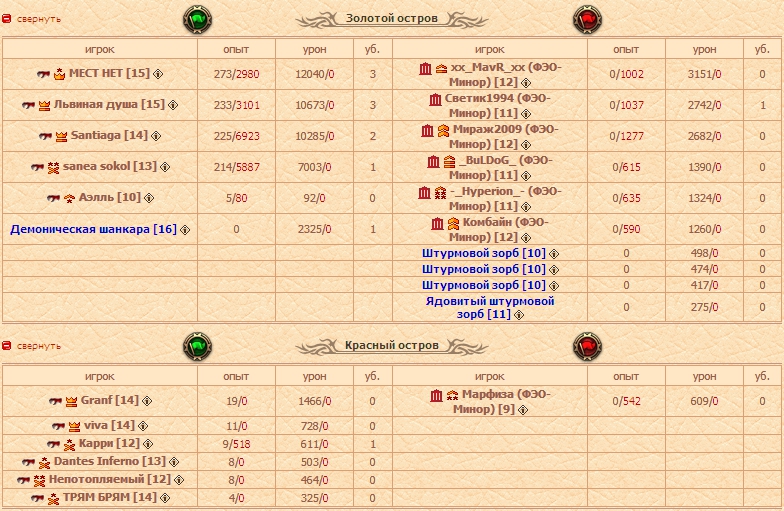The width and height of the screenshot is (784, 511).
Task: Open info icon next to -_Hyperion_-
Action: tap(526, 206)
